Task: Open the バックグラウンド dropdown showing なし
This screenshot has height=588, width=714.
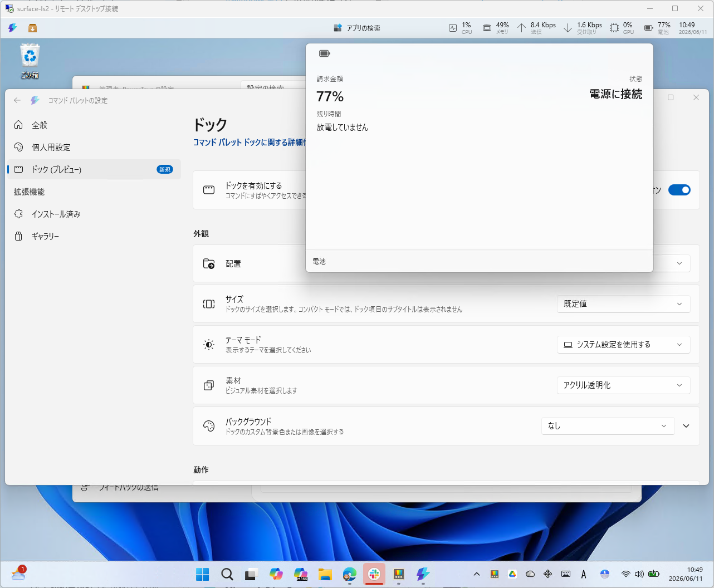Action: [x=608, y=426]
